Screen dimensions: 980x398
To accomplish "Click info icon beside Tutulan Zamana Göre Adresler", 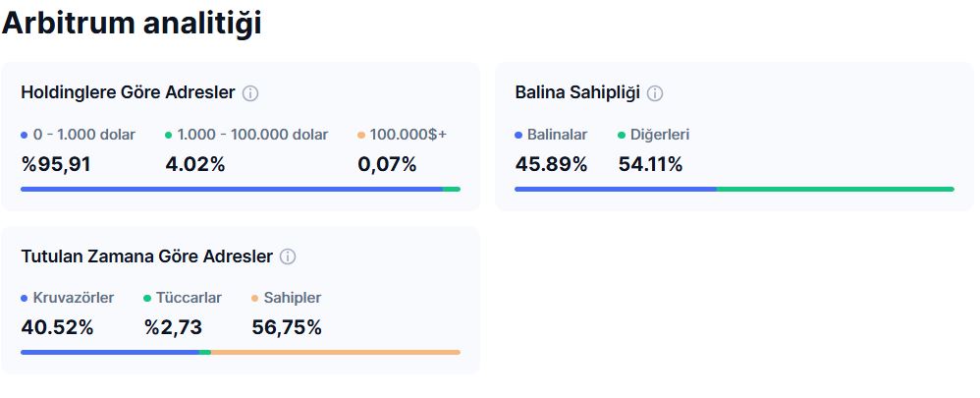I will coord(288,256).
